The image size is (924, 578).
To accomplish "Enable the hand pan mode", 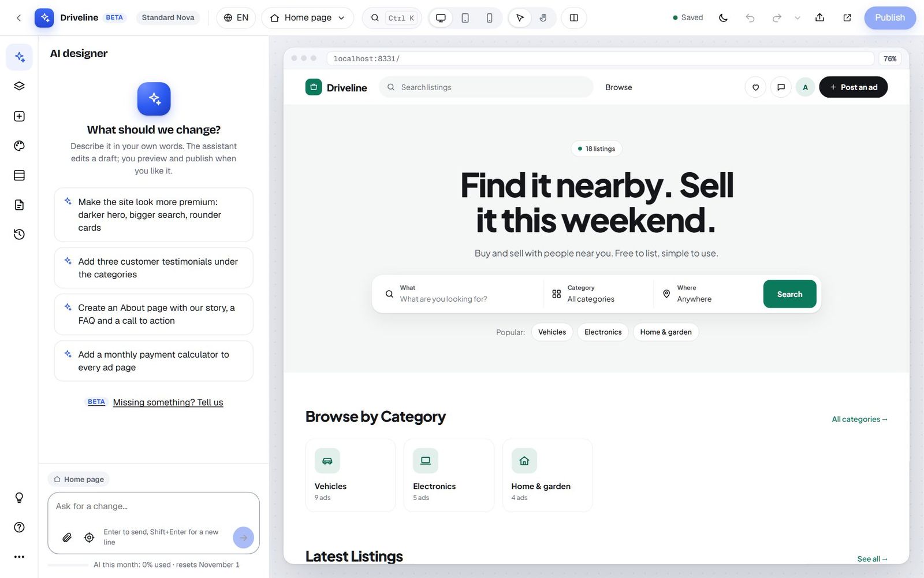I will point(543,18).
